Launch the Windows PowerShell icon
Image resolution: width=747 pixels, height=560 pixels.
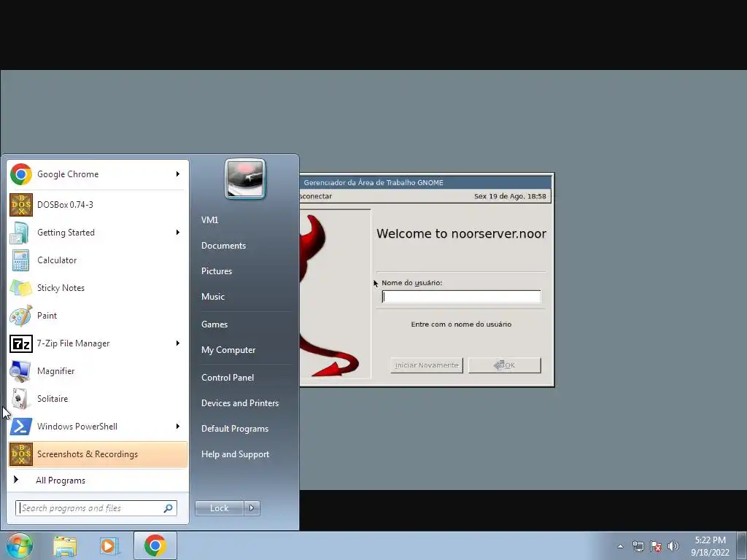point(21,426)
